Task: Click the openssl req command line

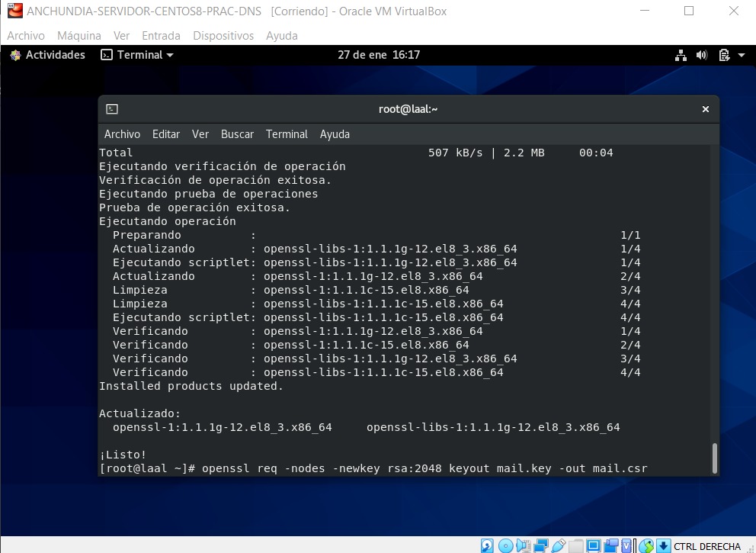Action: coord(373,468)
